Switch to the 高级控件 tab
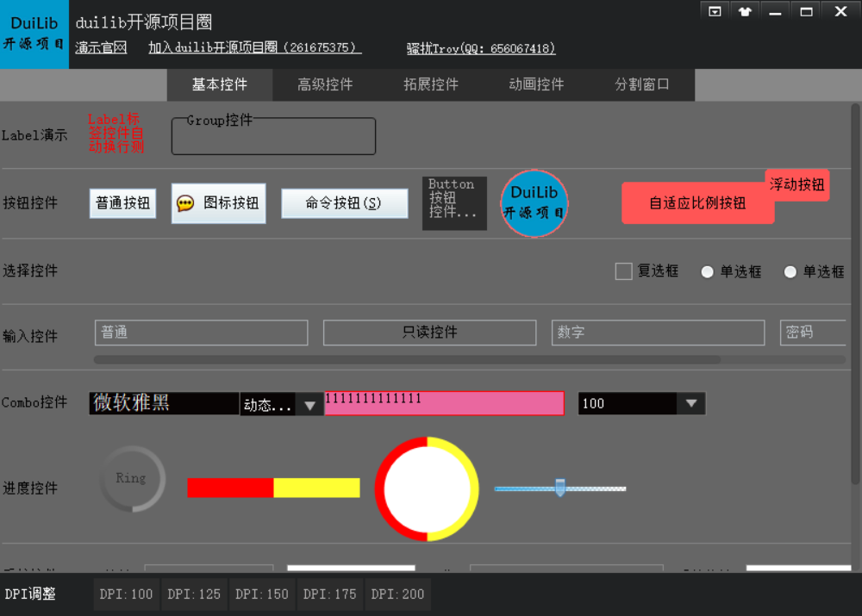862x616 pixels. 325,84
